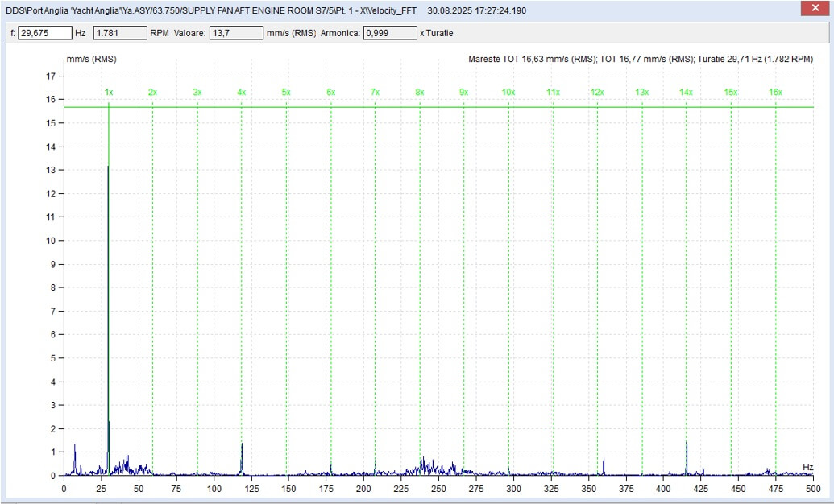The height and width of the screenshot is (504, 834).
Task: Select the 14x harmonic marker label
Action: pos(686,92)
